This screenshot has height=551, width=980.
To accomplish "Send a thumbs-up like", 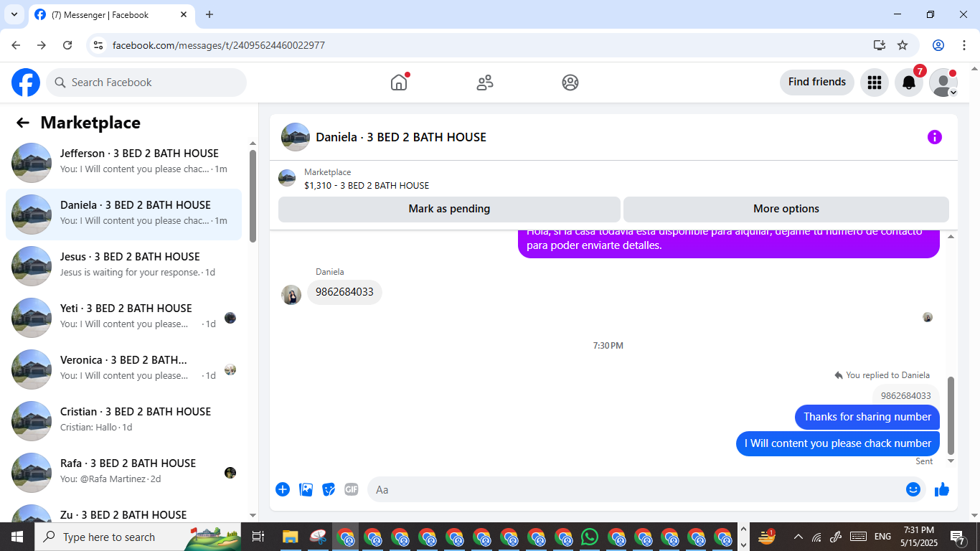I will pos(942,489).
